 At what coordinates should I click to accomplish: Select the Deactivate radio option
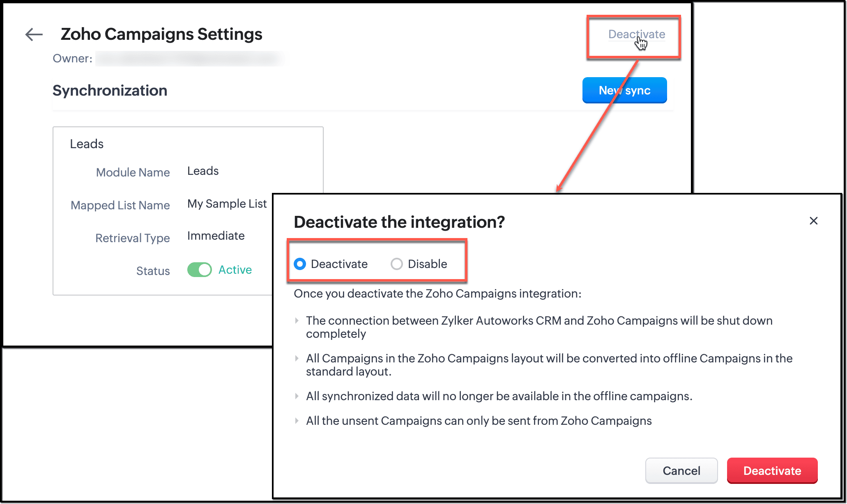coord(300,264)
